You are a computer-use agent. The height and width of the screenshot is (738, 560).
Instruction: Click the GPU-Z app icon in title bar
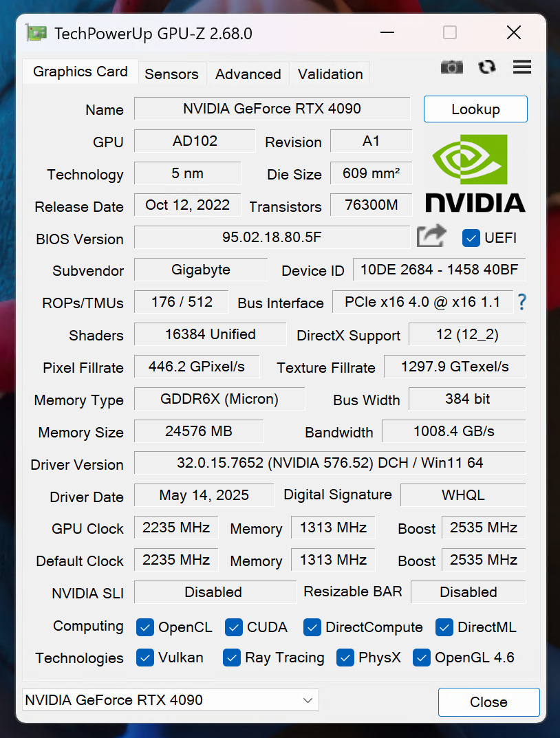(36, 33)
